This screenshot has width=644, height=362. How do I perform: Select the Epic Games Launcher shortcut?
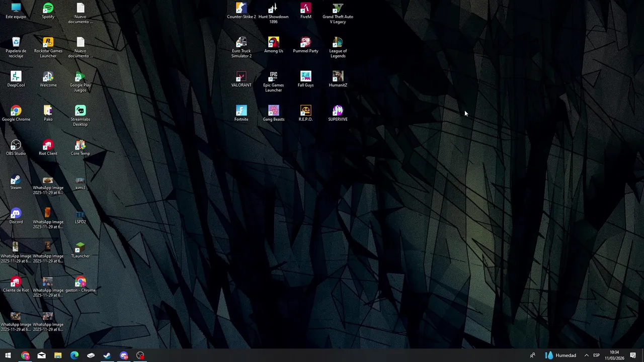pyautogui.click(x=274, y=82)
